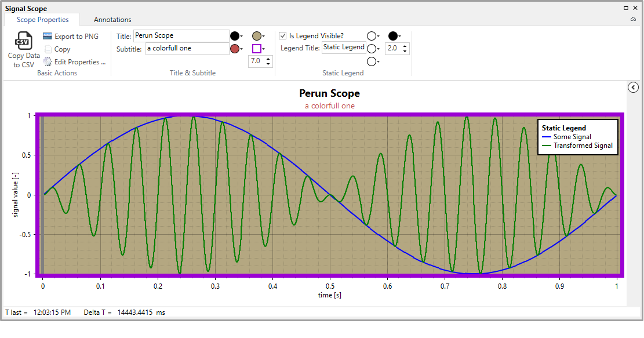Screen dimensions: 644x338
Task: Select the Scope Properties tab
Action: 42,20
